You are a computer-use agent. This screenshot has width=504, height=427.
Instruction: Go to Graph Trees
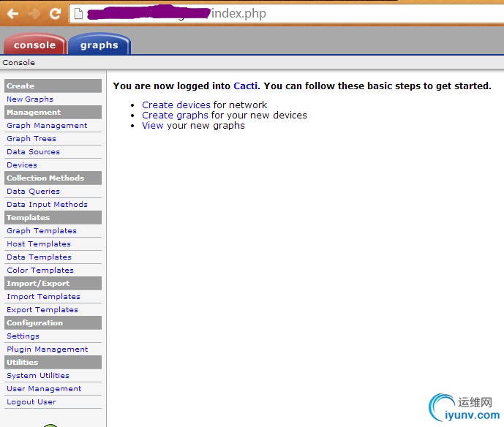coord(31,138)
